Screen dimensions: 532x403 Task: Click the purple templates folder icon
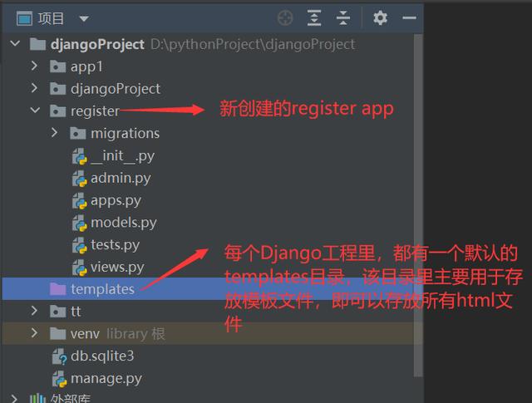[57, 288]
